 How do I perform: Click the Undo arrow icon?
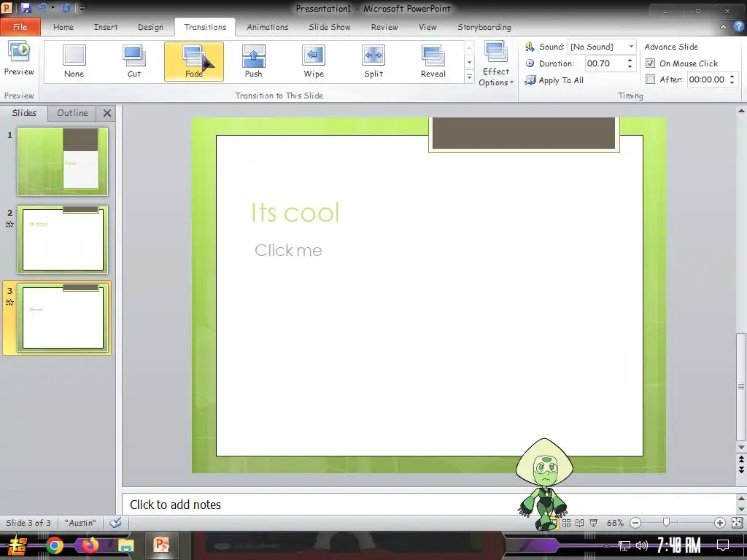pyautogui.click(x=42, y=7)
